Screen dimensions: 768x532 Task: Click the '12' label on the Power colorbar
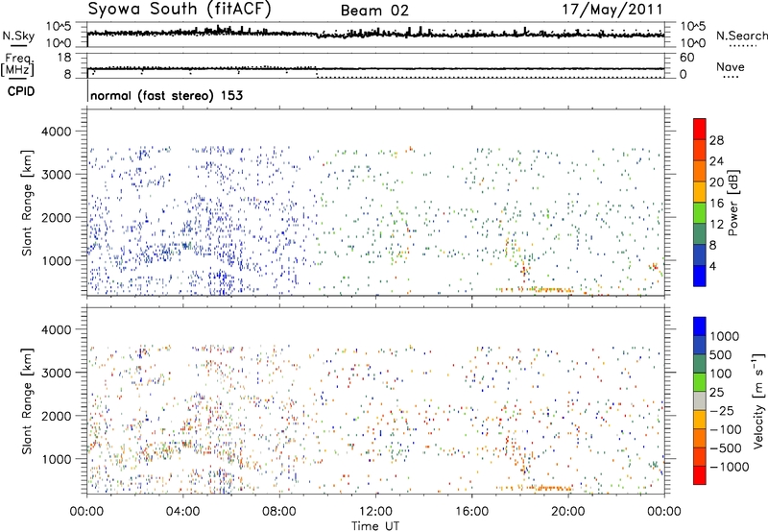716,225
